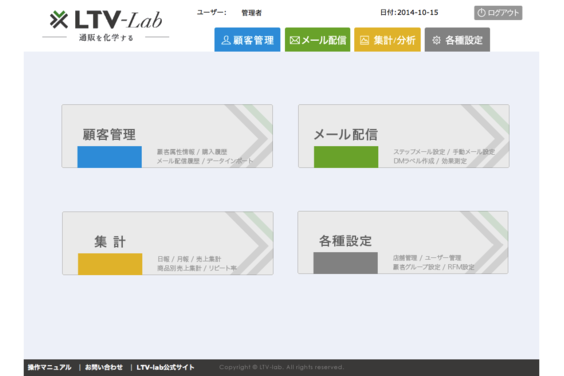Click the 店舗管理 / ユーザー管理 text
This screenshot has width=564, height=376.
(427, 258)
